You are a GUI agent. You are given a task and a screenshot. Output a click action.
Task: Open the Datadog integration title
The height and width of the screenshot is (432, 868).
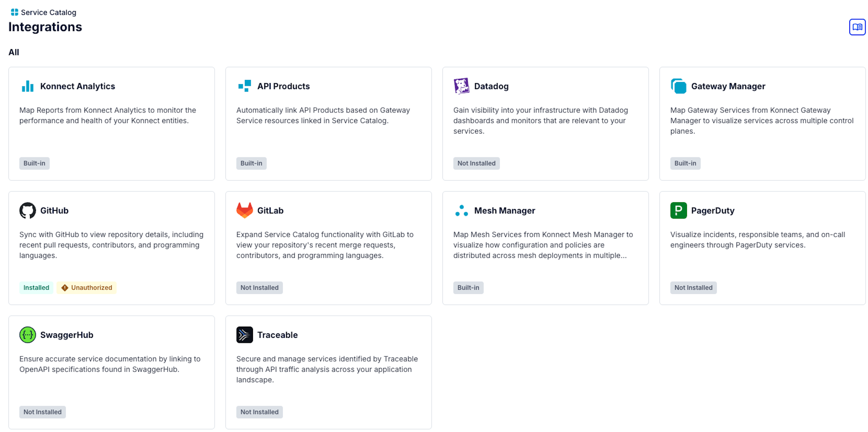coord(491,86)
